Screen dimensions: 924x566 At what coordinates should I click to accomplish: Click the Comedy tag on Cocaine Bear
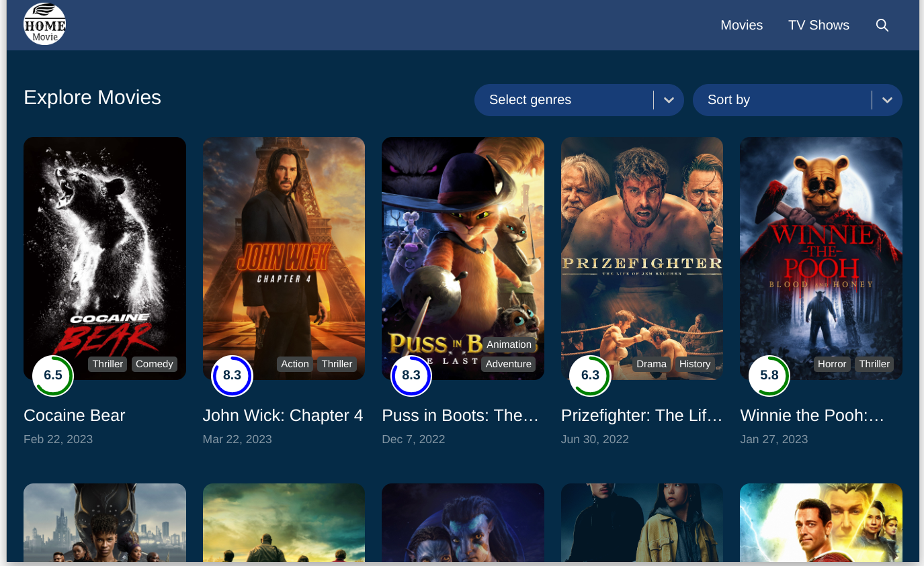point(154,364)
